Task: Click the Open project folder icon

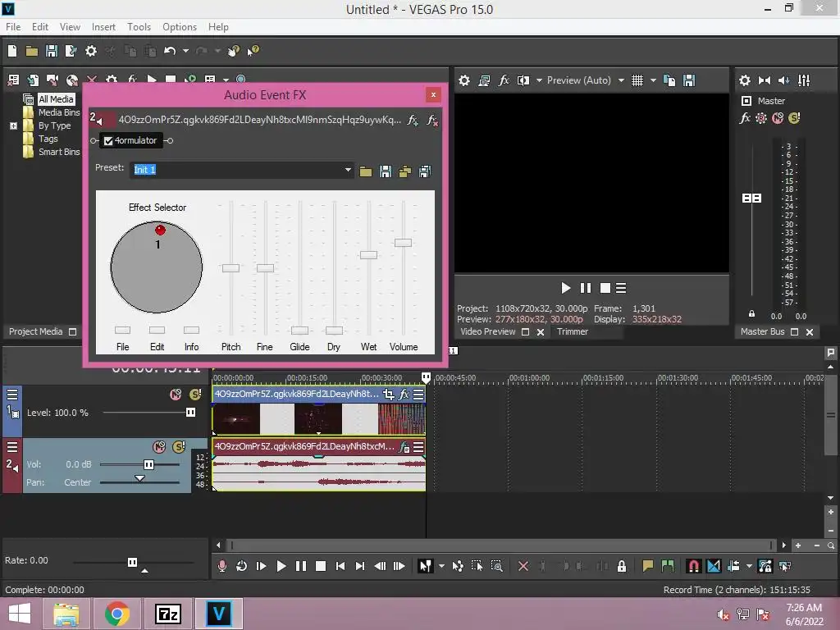Action: tap(32, 51)
